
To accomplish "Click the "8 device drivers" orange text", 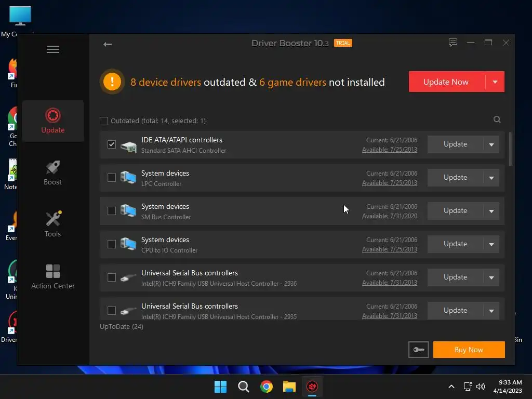I will point(166,82).
